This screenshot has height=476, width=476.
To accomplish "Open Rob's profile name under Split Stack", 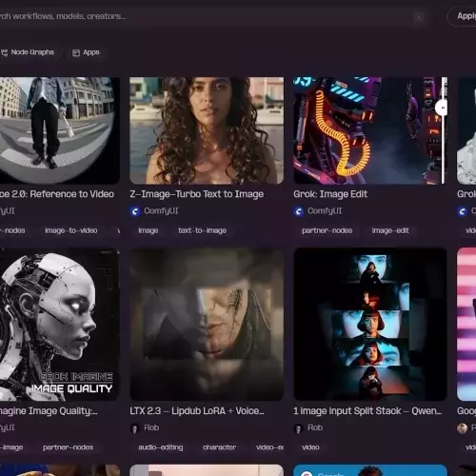I will [x=315, y=427].
